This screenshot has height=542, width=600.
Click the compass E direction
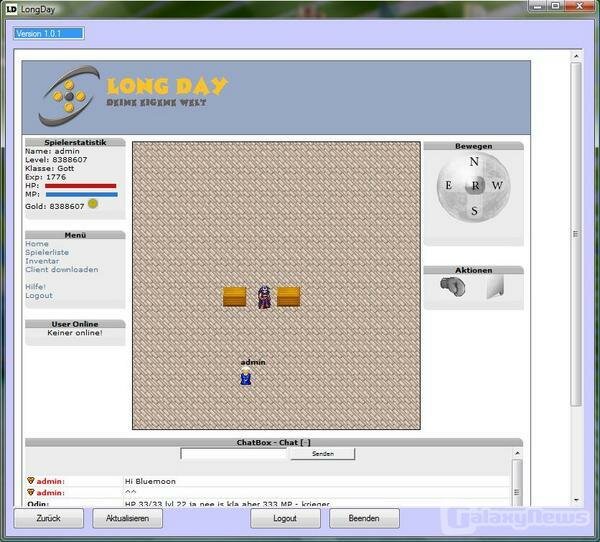[x=448, y=186]
